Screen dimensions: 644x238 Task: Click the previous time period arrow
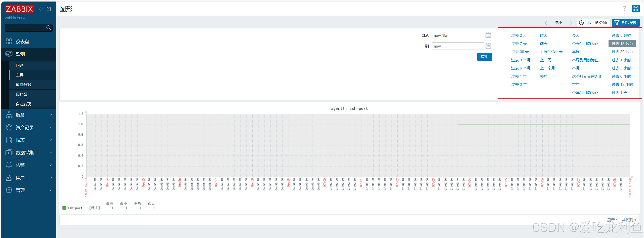pos(546,23)
